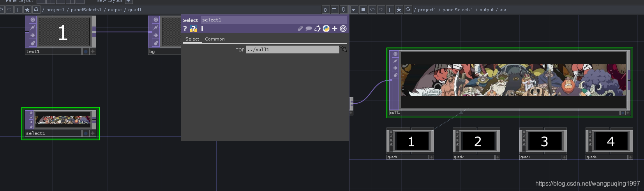The image size is (644, 191).
Task: Go to home network in left pane
Action: click(36, 10)
